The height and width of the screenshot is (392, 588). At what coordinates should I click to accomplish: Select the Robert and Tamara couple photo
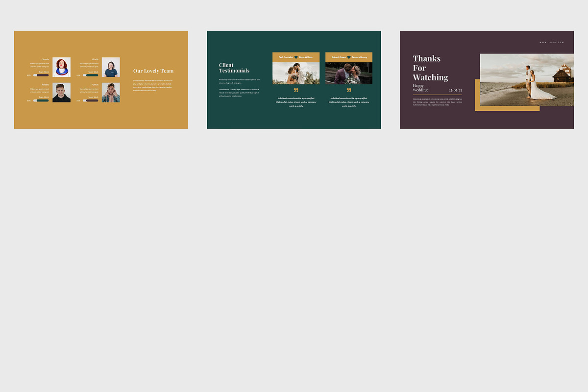click(349, 73)
